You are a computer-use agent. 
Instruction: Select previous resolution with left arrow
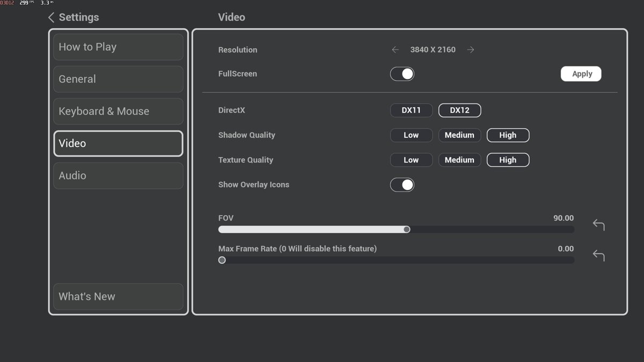396,50
